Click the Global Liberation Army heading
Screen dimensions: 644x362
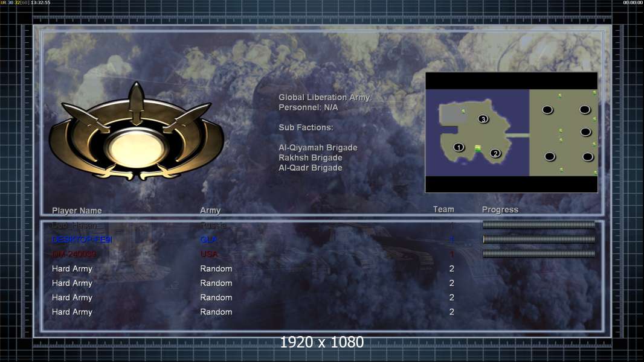click(325, 97)
